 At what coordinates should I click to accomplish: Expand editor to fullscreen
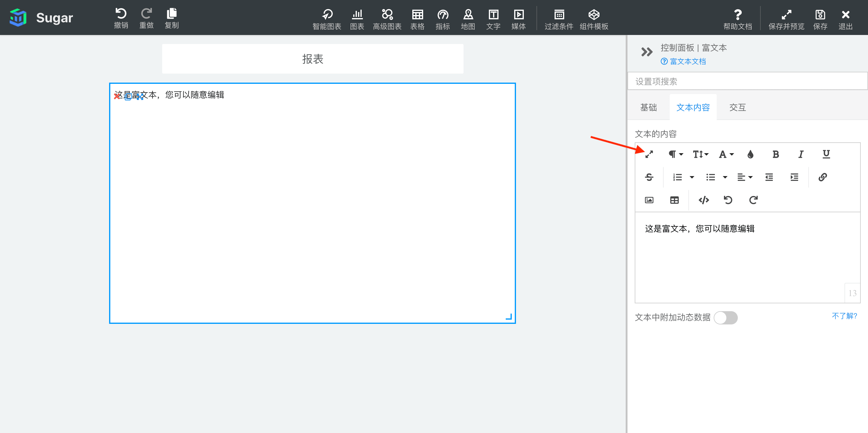click(x=649, y=154)
